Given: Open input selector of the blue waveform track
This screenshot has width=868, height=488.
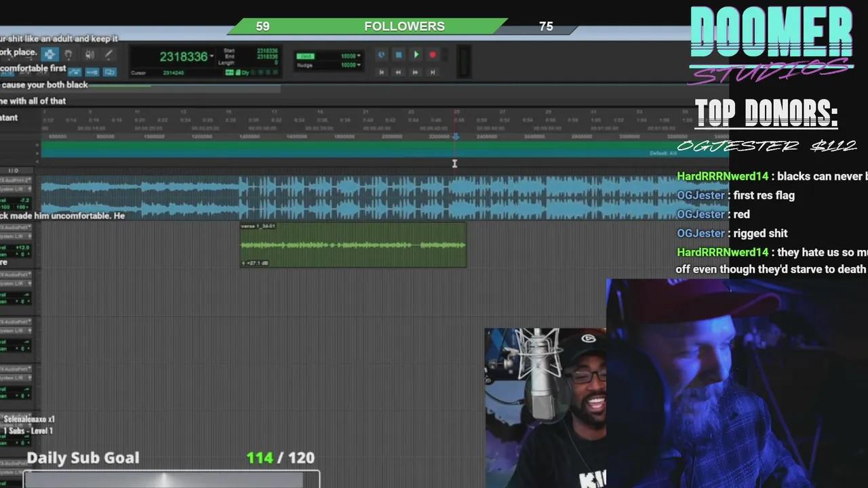Looking at the screenshot, I should point(16,180).
